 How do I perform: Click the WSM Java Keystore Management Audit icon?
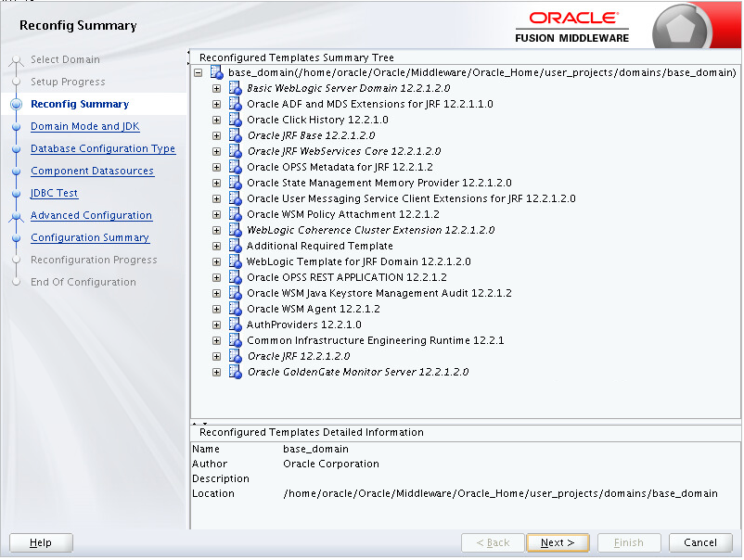click(x=236, y=293)
